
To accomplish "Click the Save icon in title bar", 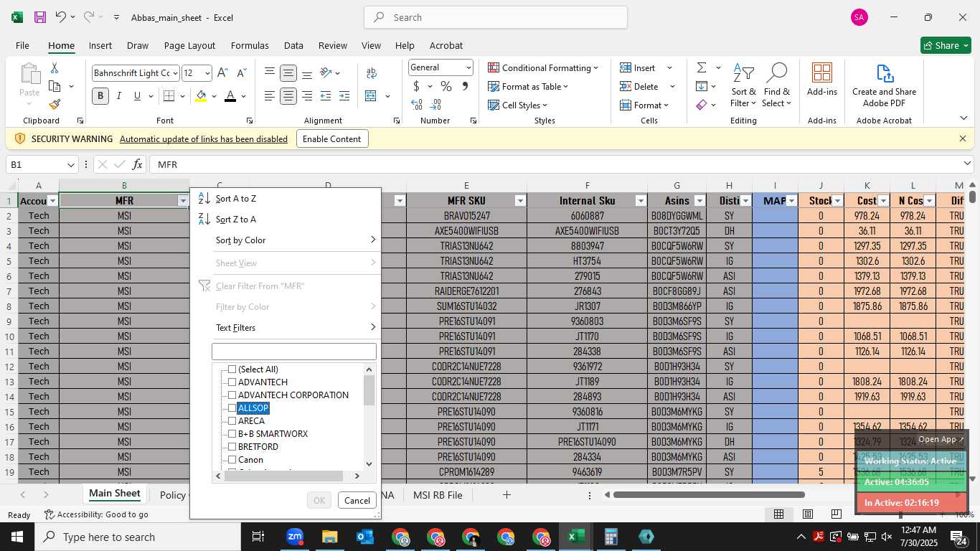I will tap(40, 17).
